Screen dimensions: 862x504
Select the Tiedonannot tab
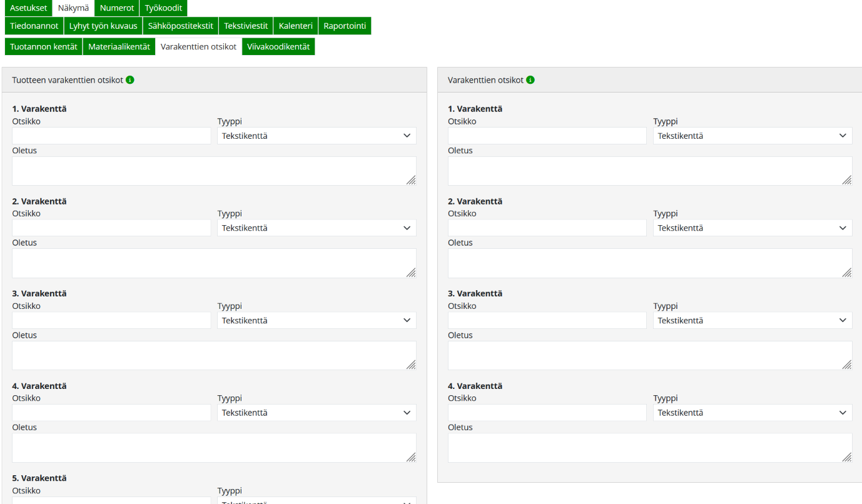(34, 26)
